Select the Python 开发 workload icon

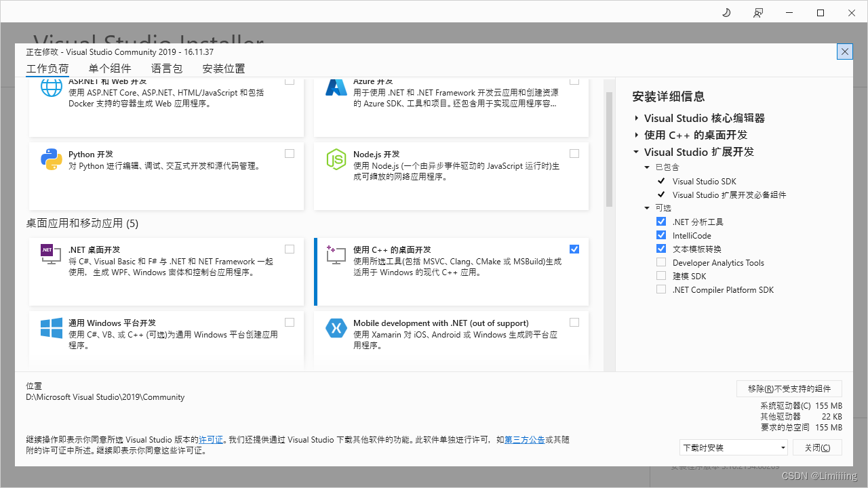51,159
